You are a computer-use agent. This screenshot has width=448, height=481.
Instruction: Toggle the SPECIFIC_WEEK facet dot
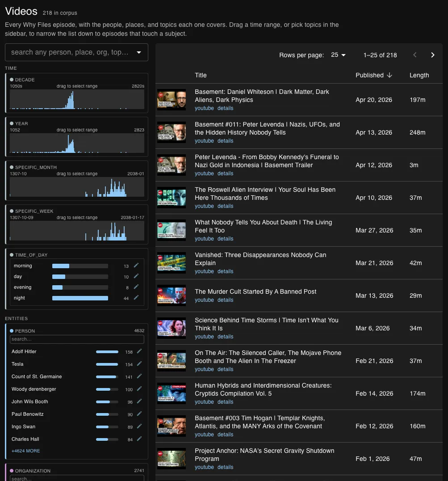tap(12, 211)
